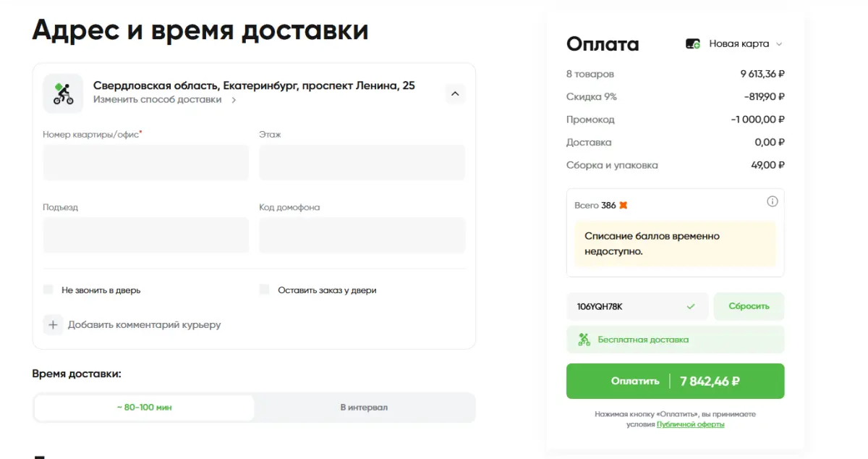Focus the 'Подъезд' input field

[x=145, y=235]
